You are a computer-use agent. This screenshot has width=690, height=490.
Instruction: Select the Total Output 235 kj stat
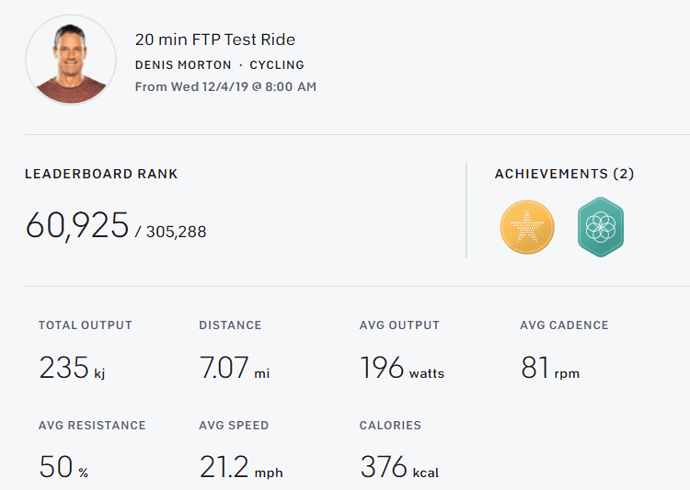(72, 368)
